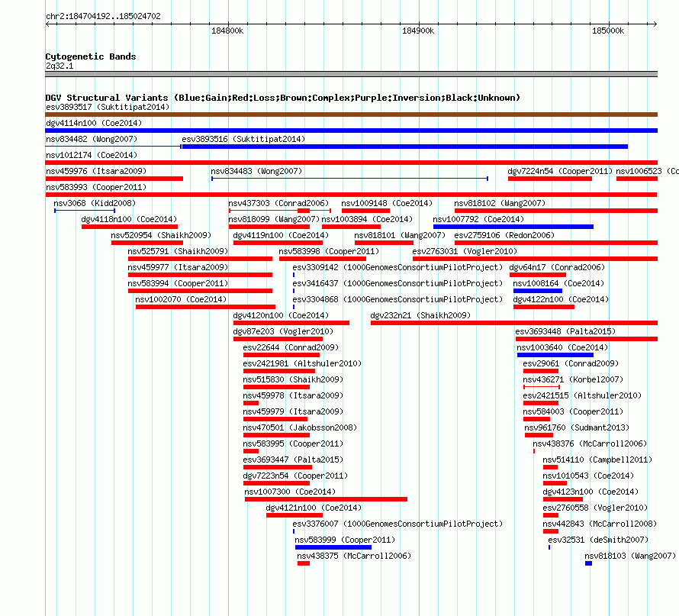Open nsv459978 (Itsara2009) variant

pos(251,403)
